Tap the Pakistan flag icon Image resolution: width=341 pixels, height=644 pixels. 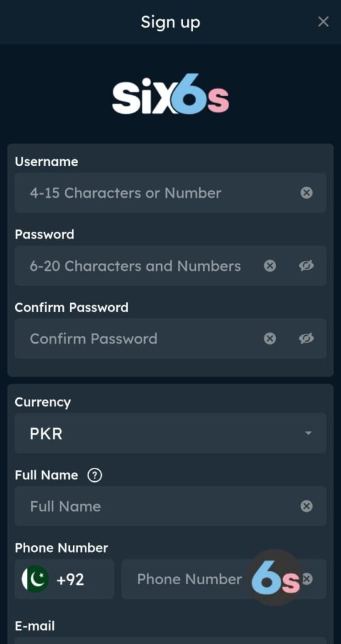click(35, 579)
